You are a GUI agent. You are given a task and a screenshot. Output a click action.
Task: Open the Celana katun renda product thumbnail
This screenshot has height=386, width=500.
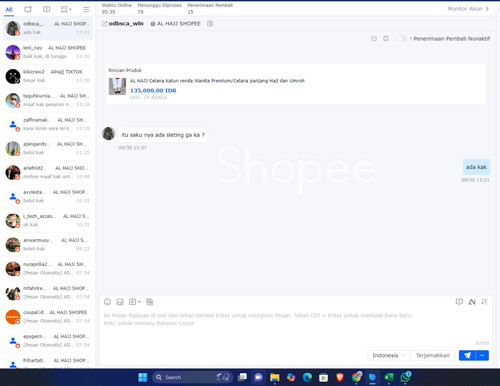pos(117,86)
